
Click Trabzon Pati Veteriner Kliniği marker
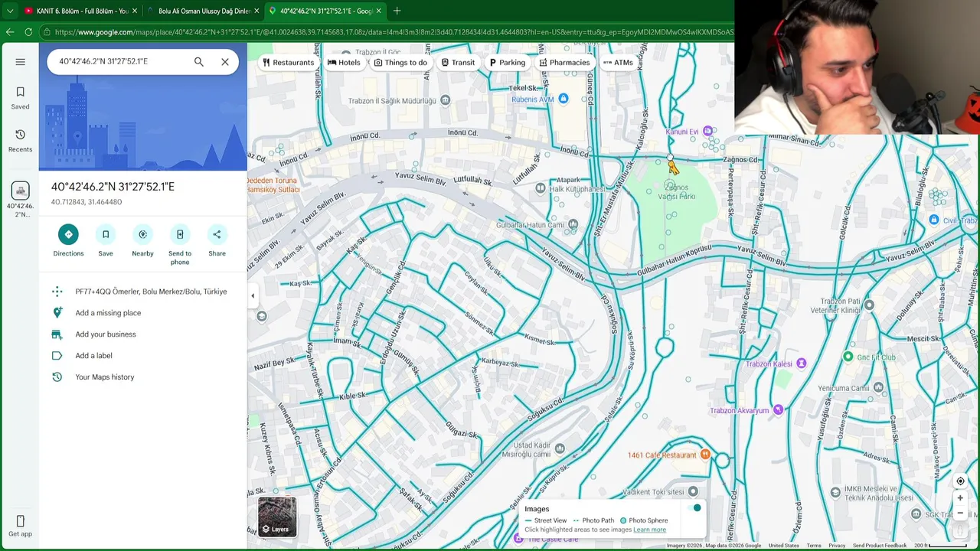(x=869, y=305)
